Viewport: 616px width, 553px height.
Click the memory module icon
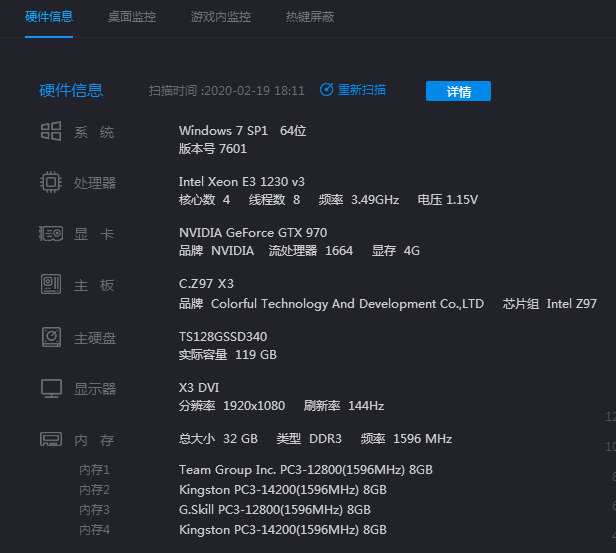[x=51, y=439]
